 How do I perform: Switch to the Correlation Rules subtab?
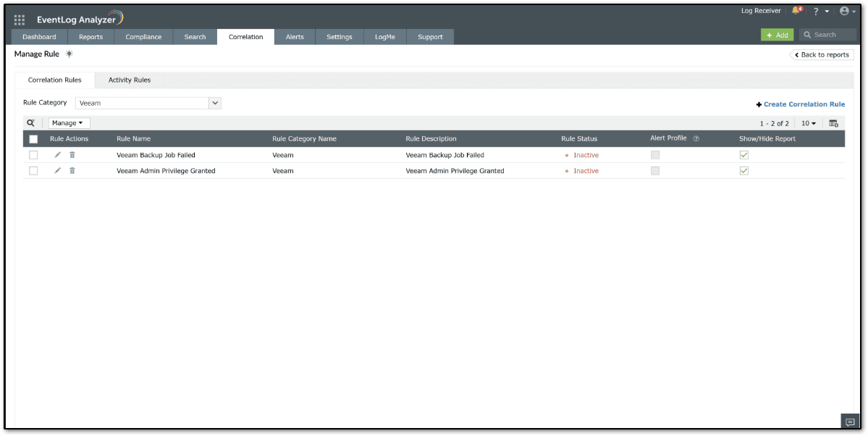pyautogui.click(x=55, y=80)
